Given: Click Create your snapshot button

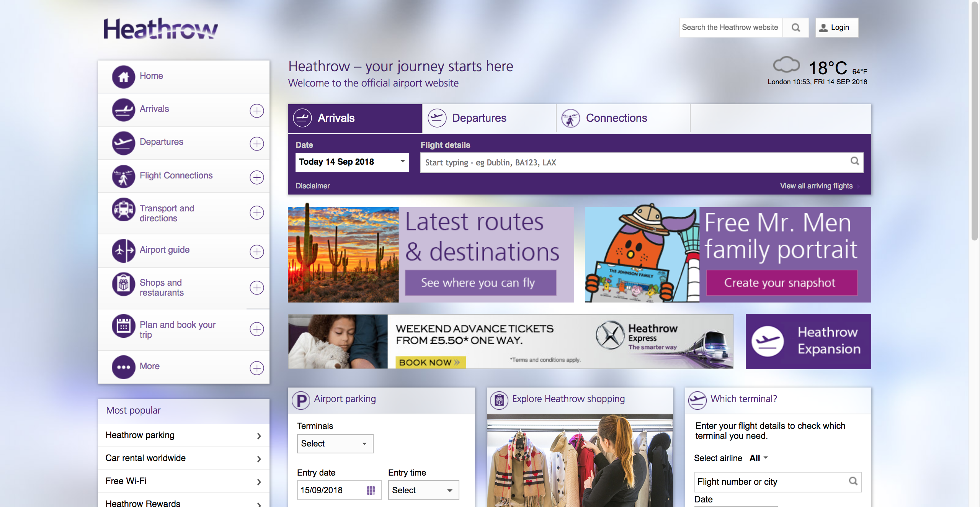Looking at the screenshot, I should point(782,283).
